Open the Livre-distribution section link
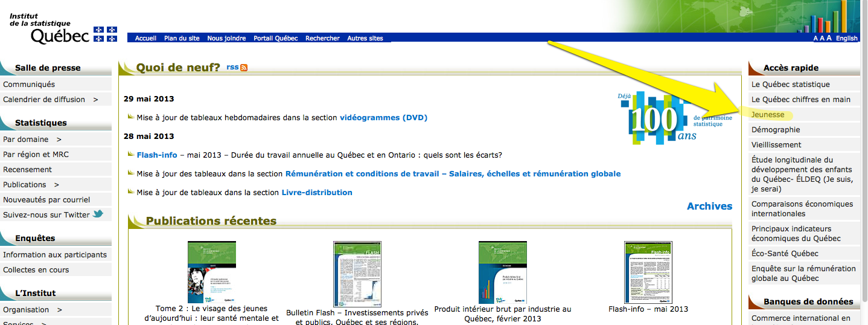Image resolution: width=868 pixels, height=325 pixels. [x=317, y=193]
